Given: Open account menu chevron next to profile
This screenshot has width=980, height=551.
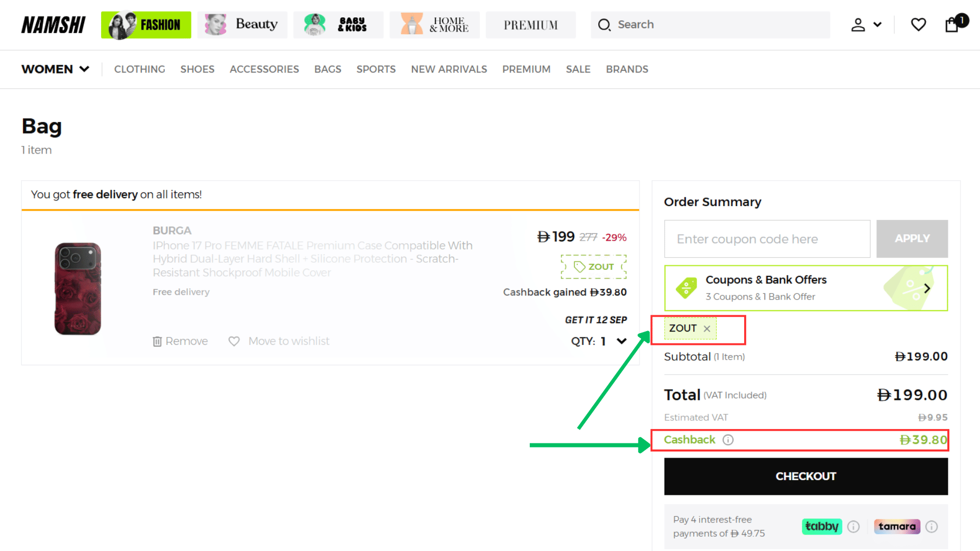Looking at the screenshot, I should click(x=877, y=24).
